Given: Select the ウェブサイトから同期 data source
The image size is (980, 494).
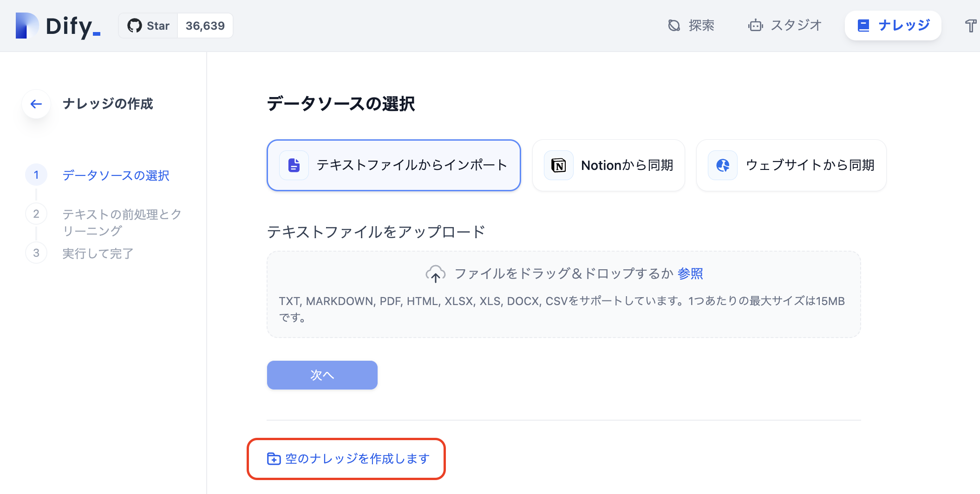Looking at the screenshot, I should 791,165.
